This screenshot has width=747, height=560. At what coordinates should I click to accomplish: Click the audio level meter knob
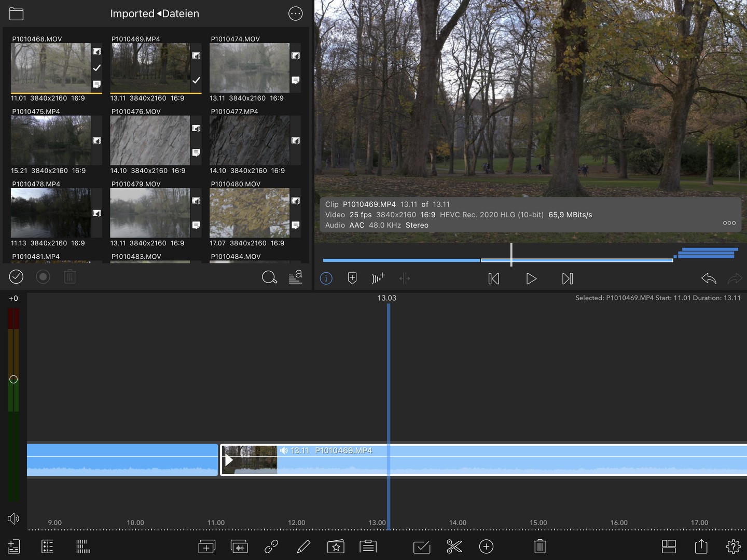[13, 379]
